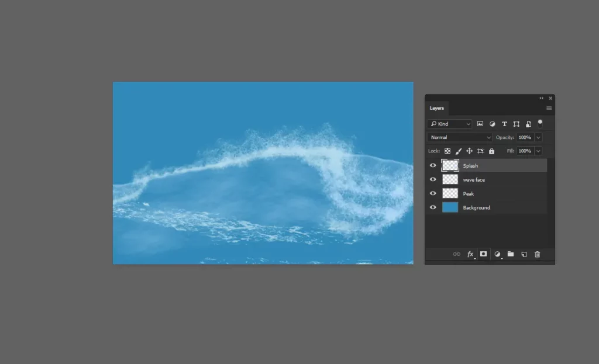Click the Lock position icon
Viewport: 599px width, 364px height.
(x=469, y=151)
